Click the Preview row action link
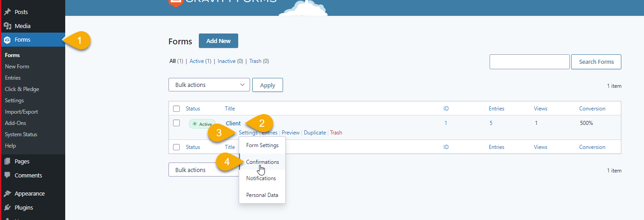 (291, 133)
